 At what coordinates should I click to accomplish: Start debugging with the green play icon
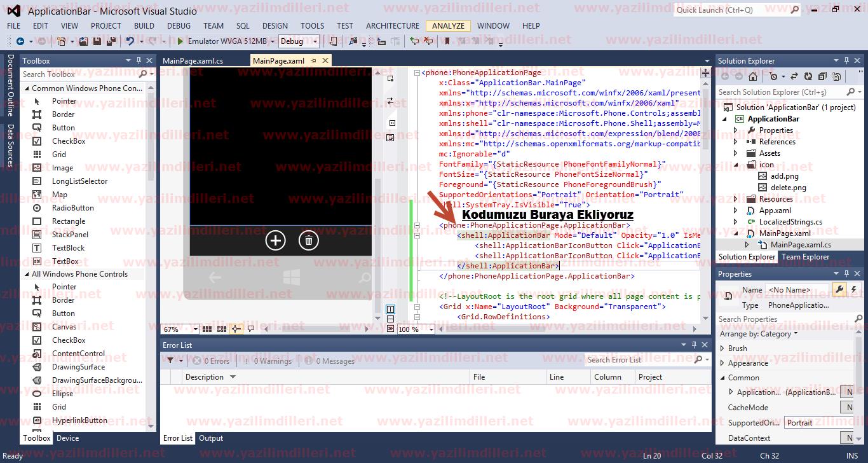(x=180, y=41)
